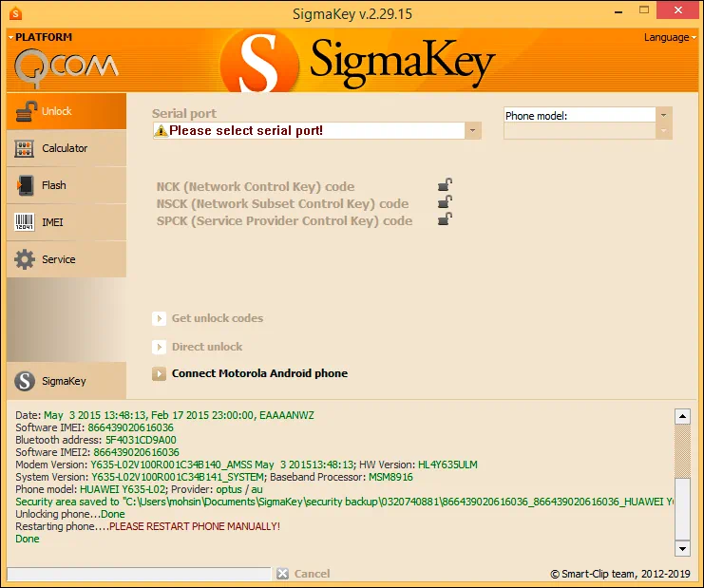Click the Qcom platform logo

click(x=66, y=67)
